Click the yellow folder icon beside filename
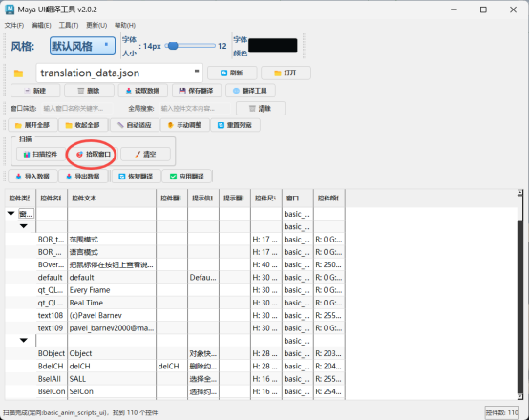This screenshot has height=420, width=529. pyautogui.click(x=18, y=73)
